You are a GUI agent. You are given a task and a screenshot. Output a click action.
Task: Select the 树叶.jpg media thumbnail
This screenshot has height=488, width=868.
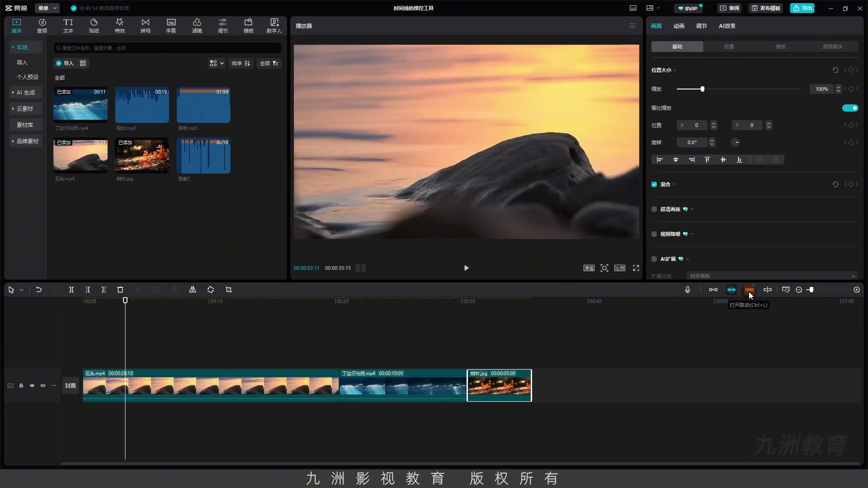(142, 155)
